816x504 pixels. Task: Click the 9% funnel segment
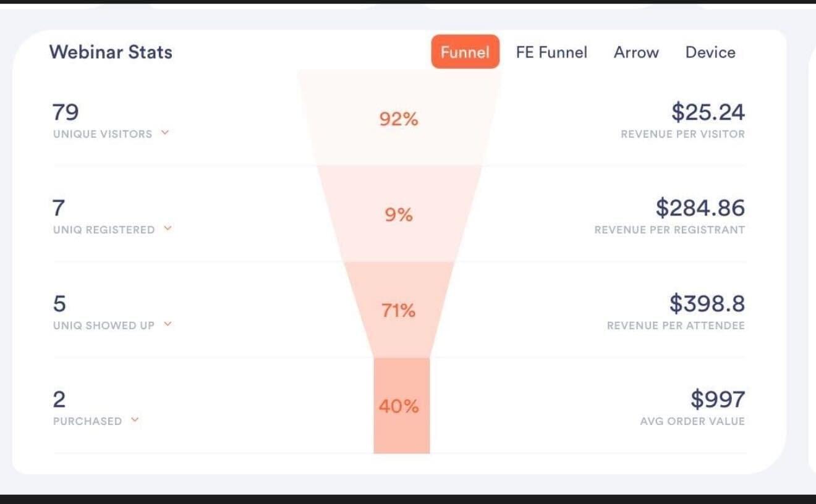(x=399, y=214)
